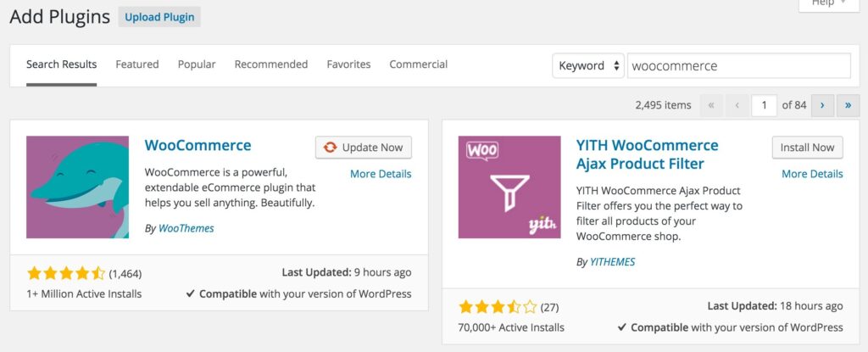Click the current page number field
This screenshot has width=868, height=352.
point(765,105)
